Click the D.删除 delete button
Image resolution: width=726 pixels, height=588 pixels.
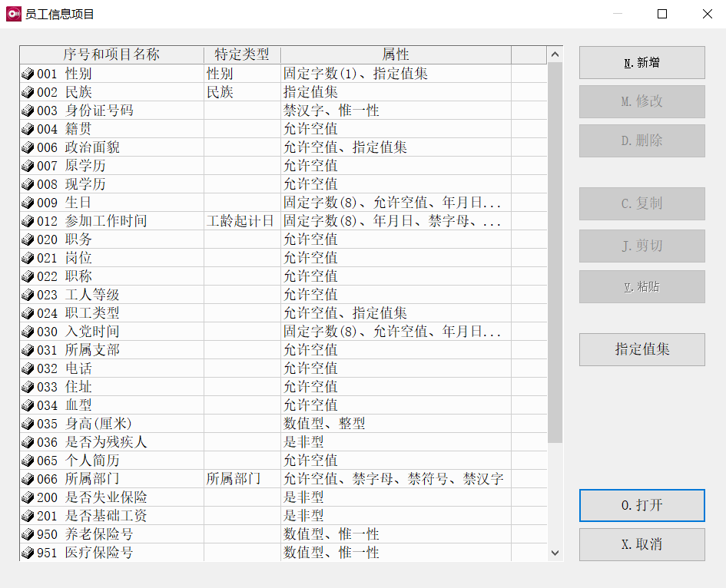[641, 141]
